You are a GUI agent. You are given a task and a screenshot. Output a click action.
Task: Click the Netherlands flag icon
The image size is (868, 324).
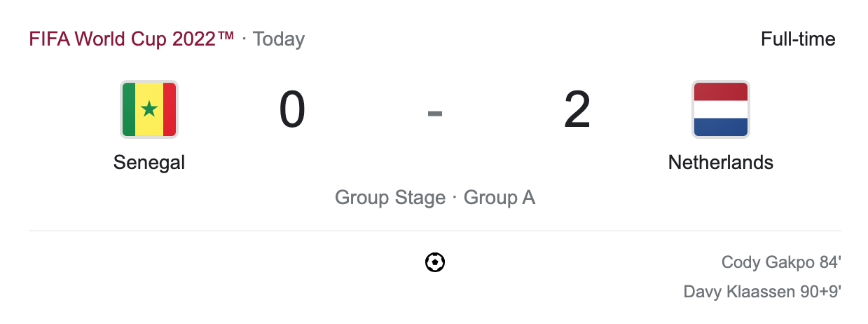point(720,109)
